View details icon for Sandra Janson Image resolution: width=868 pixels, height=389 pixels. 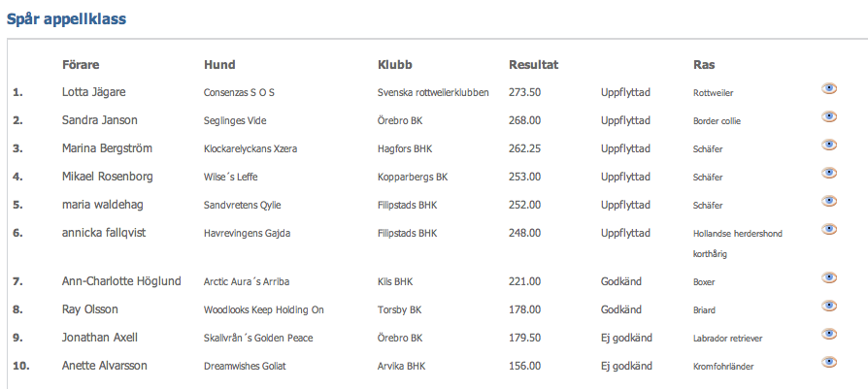coord(829,116)
